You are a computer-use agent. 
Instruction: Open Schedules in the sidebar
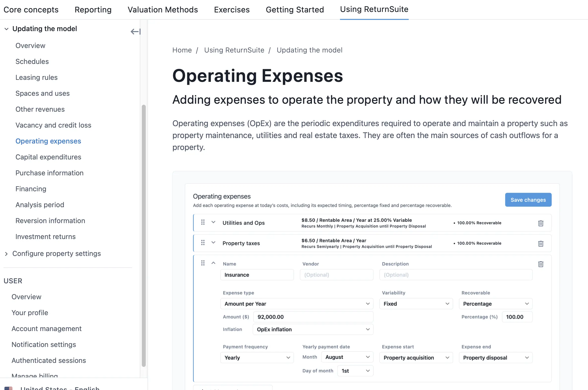pos(32,61)
